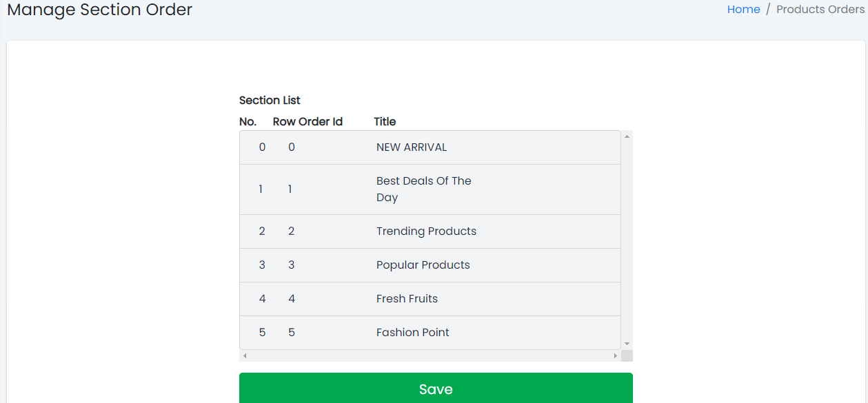This screenshot has width=868, height=403.
Task: Click the Products Orders breadcrumb text
Action: [x=820, y=10]
